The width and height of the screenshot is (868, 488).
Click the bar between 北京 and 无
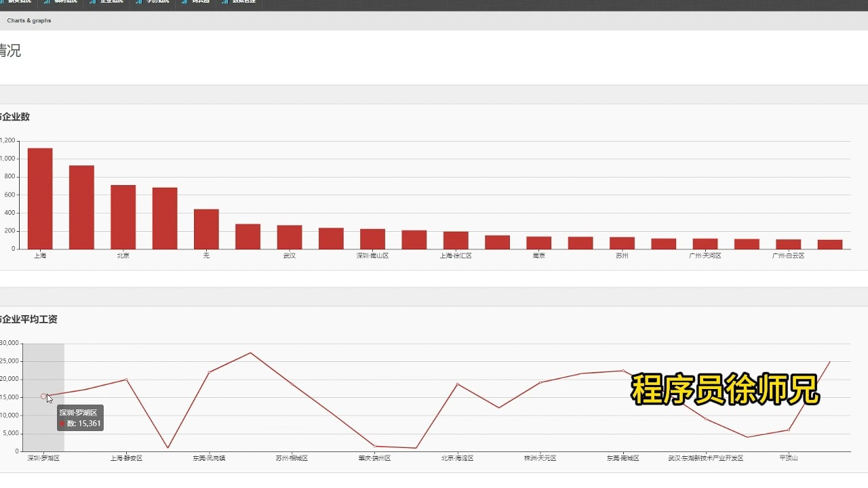pyautogui.click(x=165, y=218)
